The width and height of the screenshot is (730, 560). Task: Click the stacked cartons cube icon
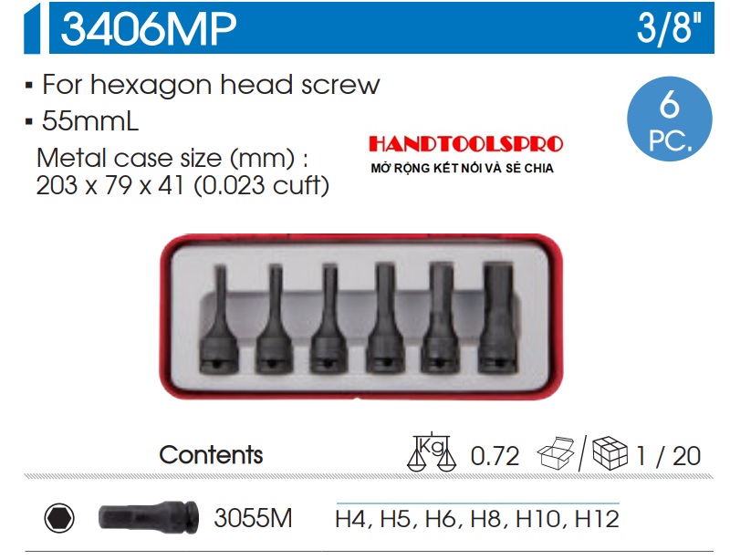[x=610, y=453]
